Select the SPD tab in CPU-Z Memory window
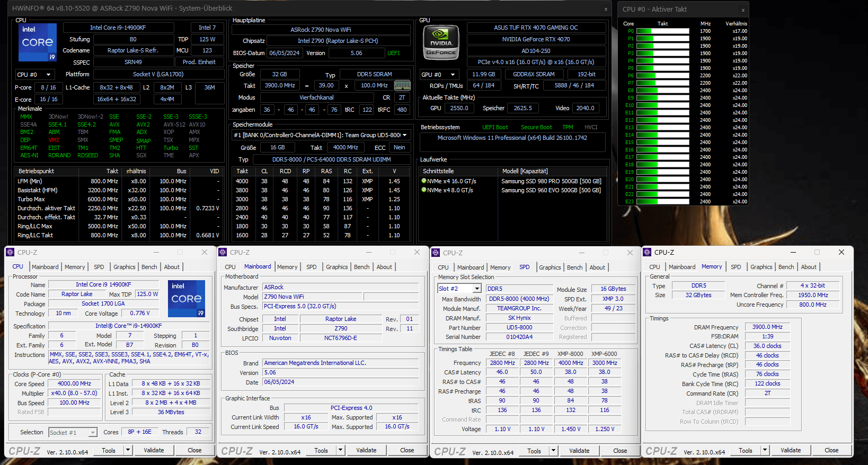 pos(736,267)
